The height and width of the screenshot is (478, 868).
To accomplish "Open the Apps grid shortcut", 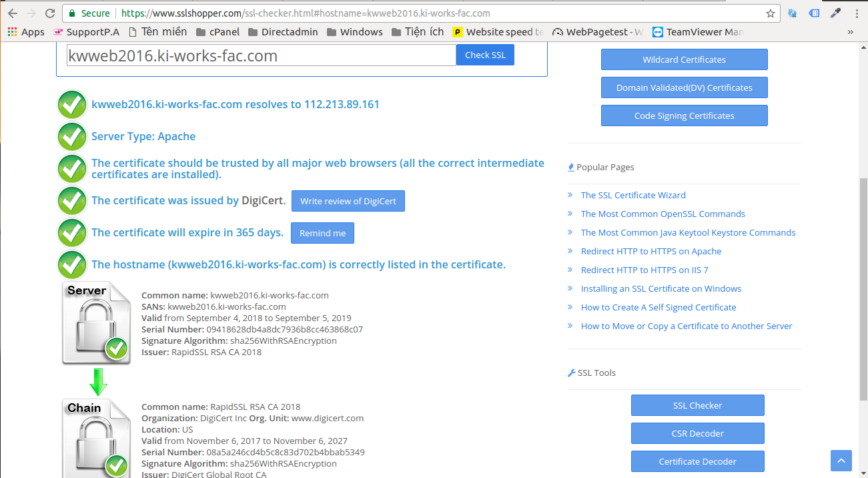I will [25, 32].
